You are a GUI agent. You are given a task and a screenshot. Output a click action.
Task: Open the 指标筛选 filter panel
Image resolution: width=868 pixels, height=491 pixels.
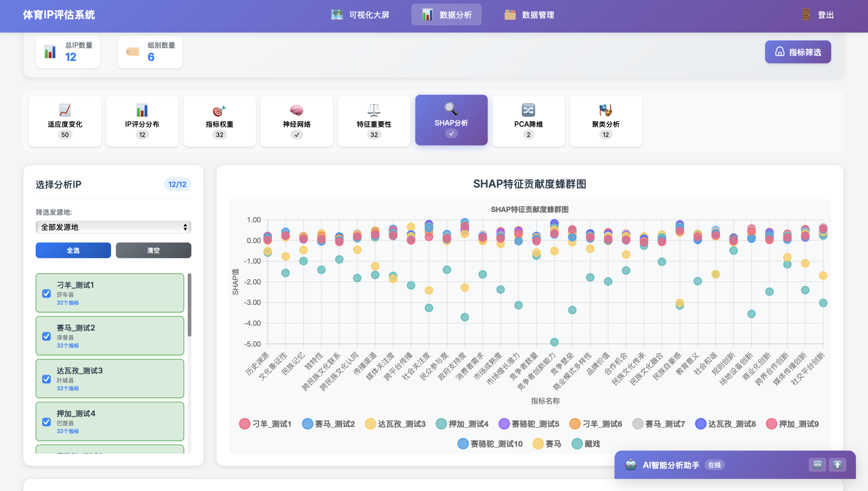[x=798, y=52]
